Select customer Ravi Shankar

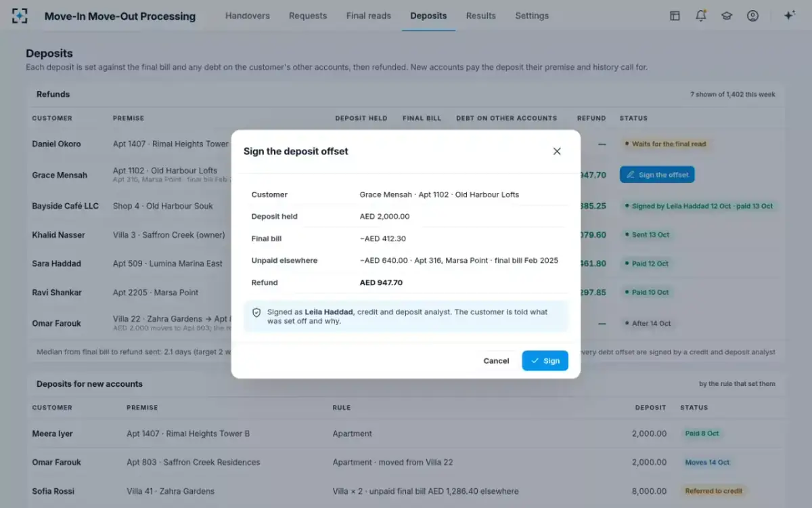(57, 293)
